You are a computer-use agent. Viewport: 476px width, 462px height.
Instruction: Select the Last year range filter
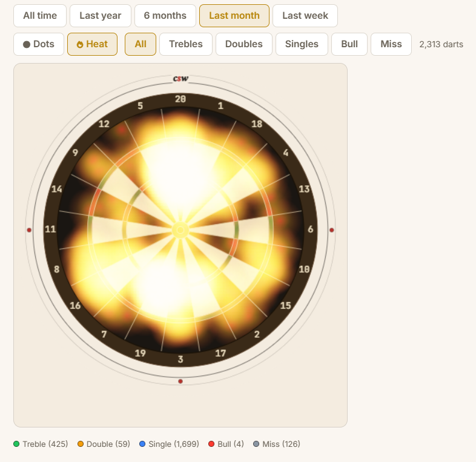101,16
